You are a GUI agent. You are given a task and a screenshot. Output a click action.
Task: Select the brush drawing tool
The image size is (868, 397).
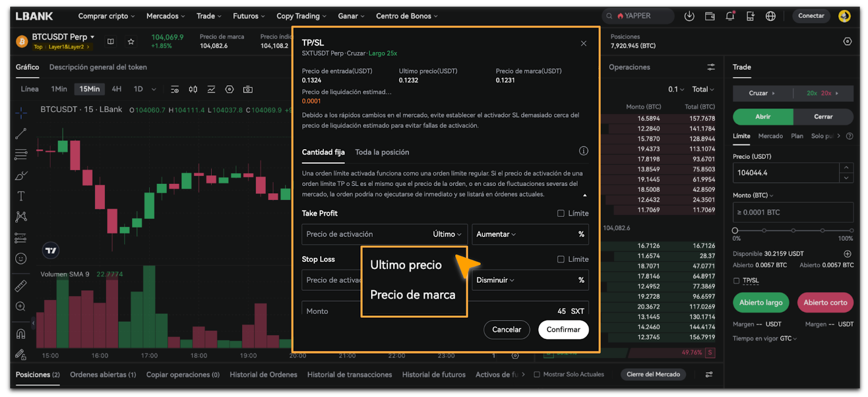coord(21,175)
